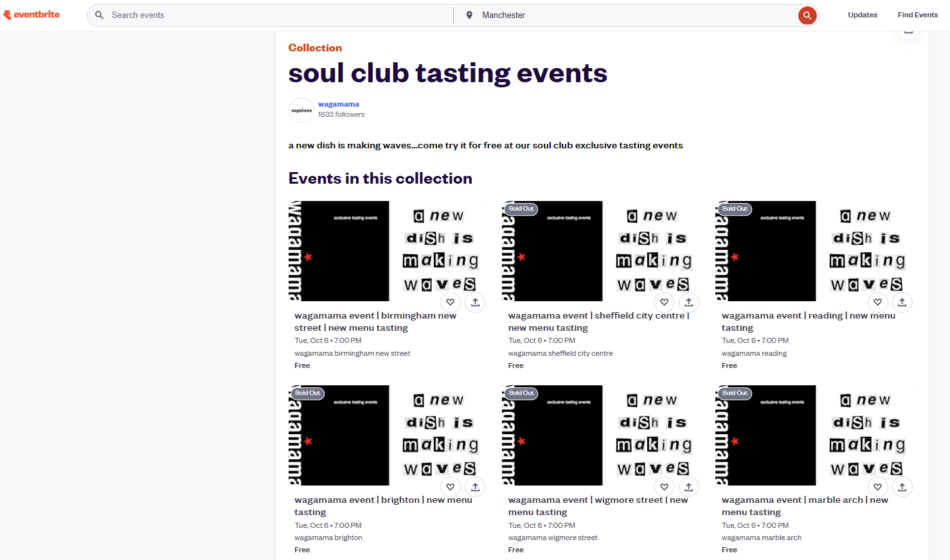Click the location pin icon beside Manchester
The height and width of the screenshot is (560, 950).
point(469,15)
